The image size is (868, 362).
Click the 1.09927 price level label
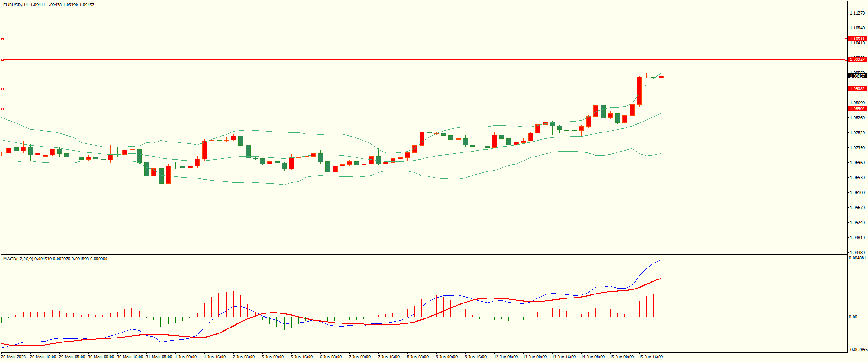point(857,59)
